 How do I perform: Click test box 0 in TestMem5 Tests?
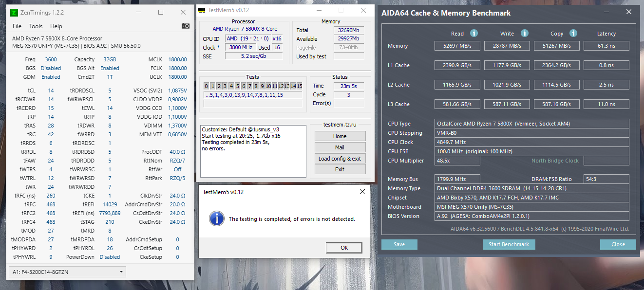207,86
